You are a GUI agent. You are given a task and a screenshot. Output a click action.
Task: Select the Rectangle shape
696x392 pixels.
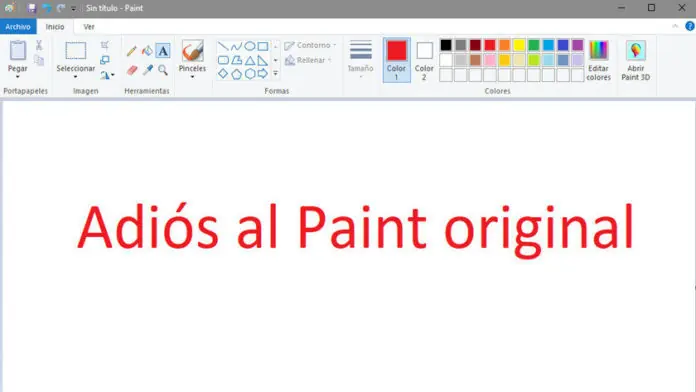click(263, 46)
